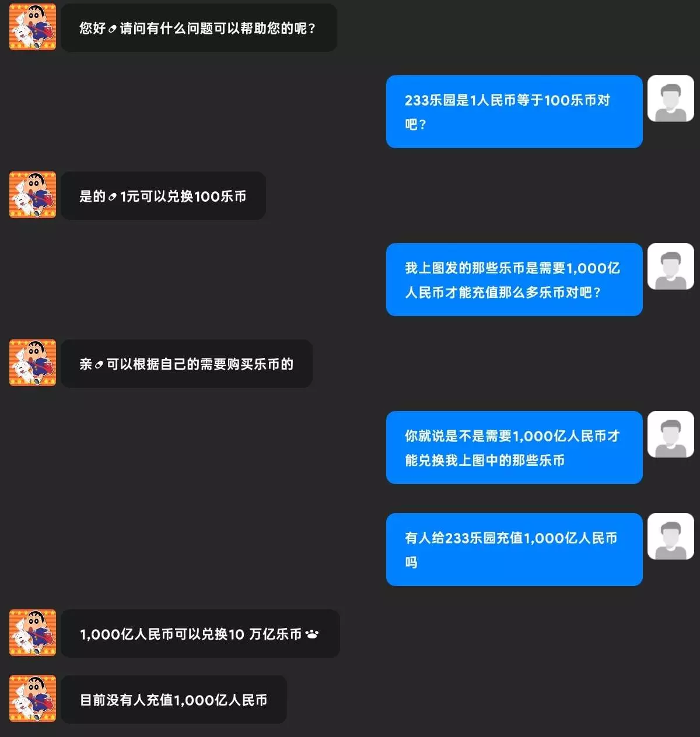Open the user avatar next to "我上图发的那些乐币" bubble
This screenshot has height=737, width=700.
click(671, 266)
